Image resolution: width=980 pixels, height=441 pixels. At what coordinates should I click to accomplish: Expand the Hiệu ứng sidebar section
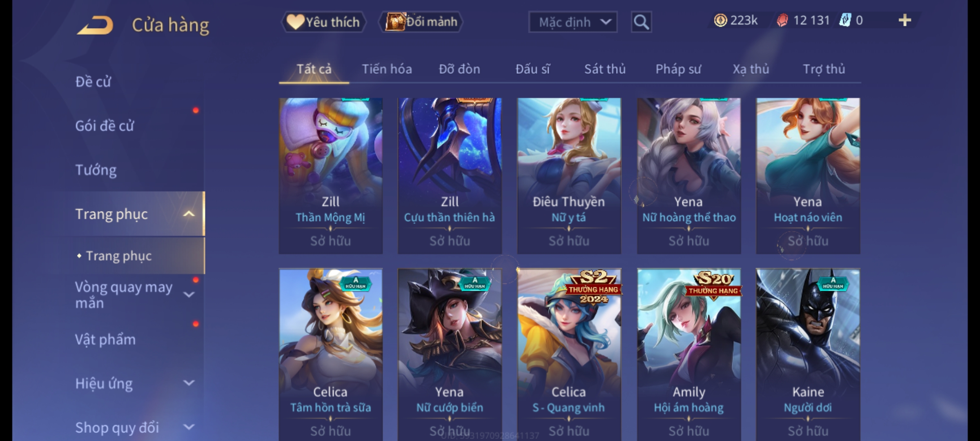click(189, 383)
